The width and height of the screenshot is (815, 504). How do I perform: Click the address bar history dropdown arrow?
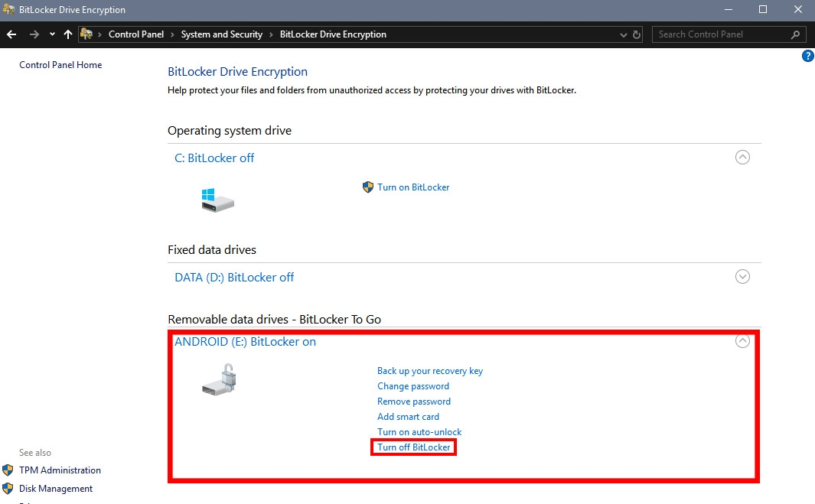coord(624,34)
